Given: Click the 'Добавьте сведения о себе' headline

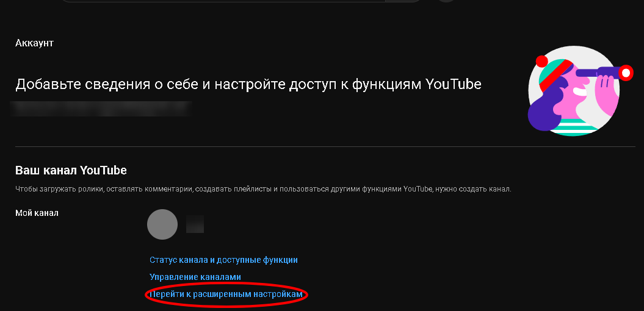Looking at the screenshot, I should 248,85.
